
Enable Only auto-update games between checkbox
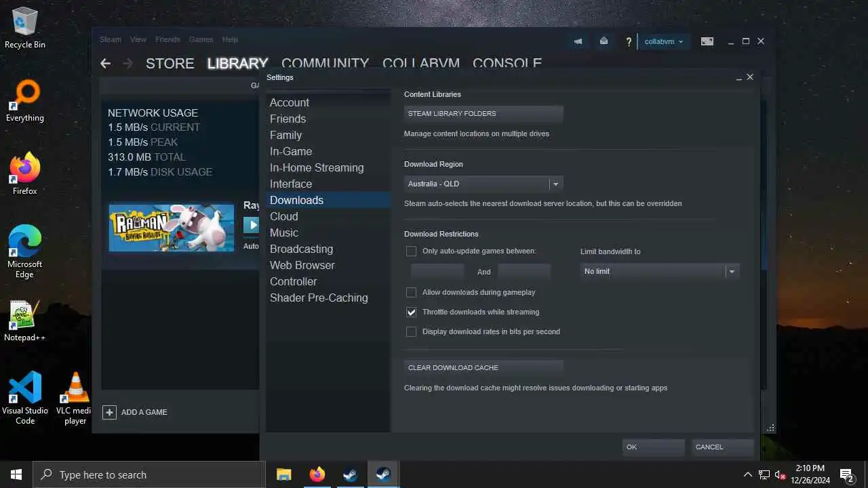[411, 251]
